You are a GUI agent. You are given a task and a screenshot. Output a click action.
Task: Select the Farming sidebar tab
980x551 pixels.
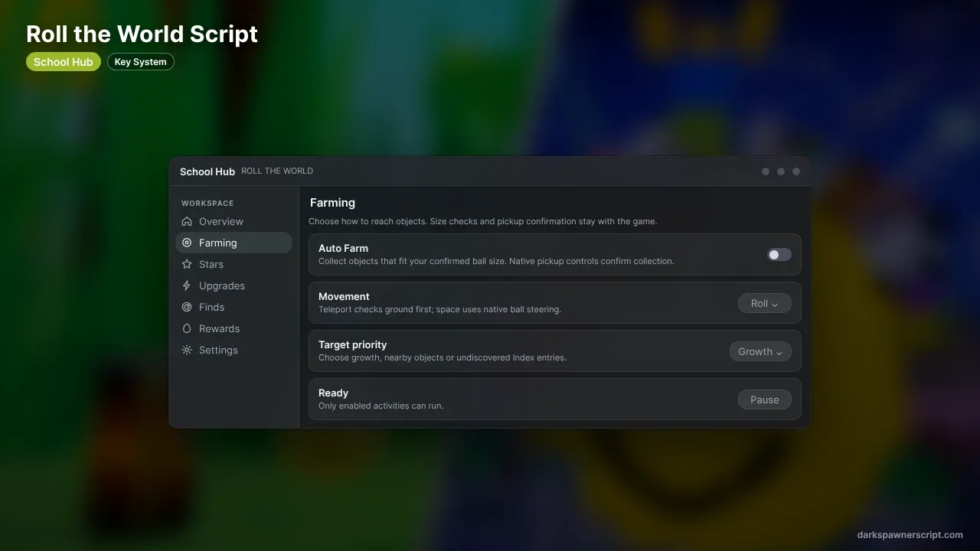click(x=234, y=243)
